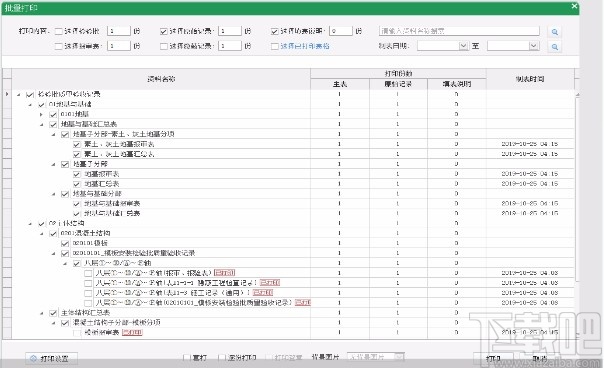Select the 混凝土结构子分部-模板分项 row text
The height and width of the screenshot is (368, 604).
(116, 323)
